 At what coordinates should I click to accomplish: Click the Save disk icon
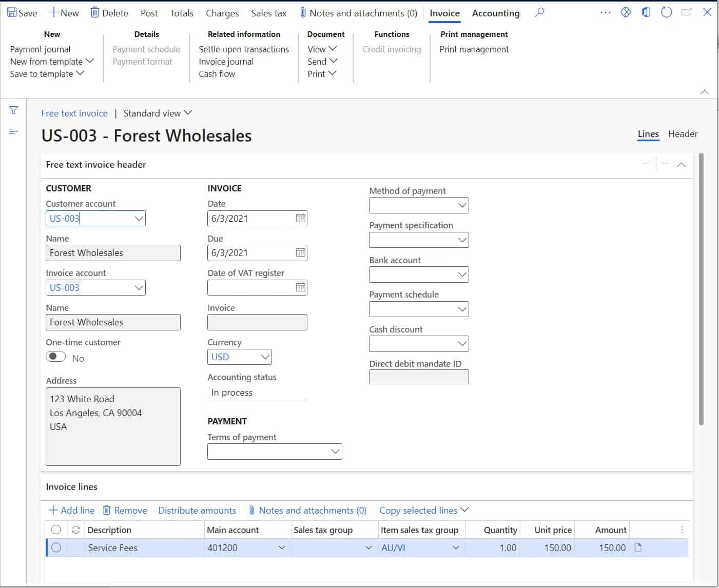[11, 12]
